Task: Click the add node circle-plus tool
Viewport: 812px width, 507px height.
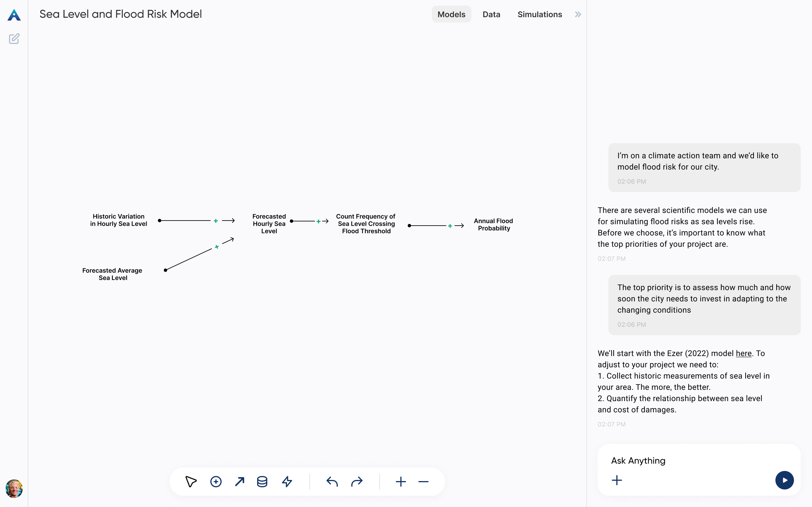Action: pos(216,482)
